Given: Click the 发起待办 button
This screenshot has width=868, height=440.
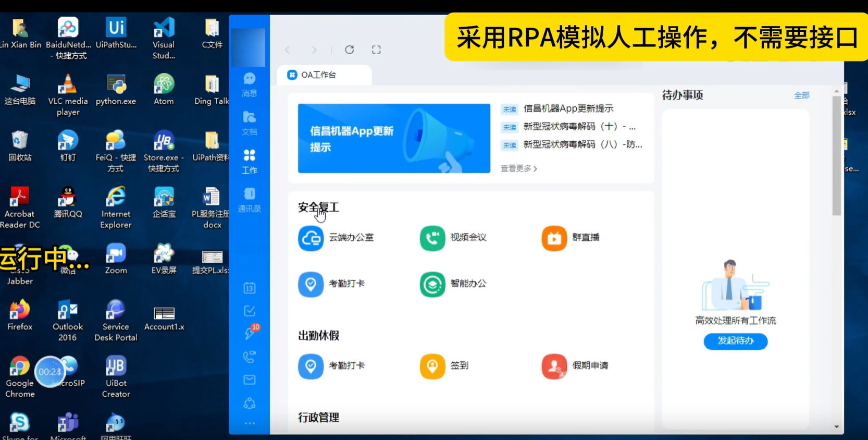Looking at the screenshot, I should point(735,341).
